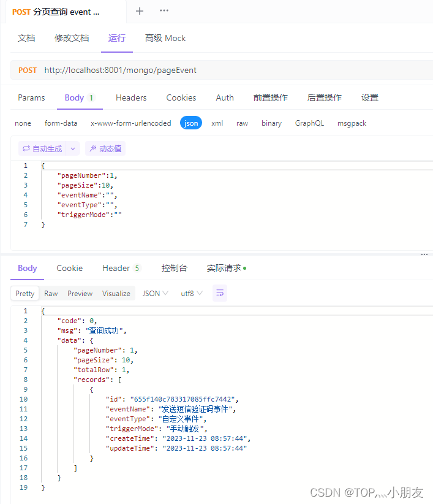
Task: Click the updateTime value in response
Action: (x=205, y=448)
